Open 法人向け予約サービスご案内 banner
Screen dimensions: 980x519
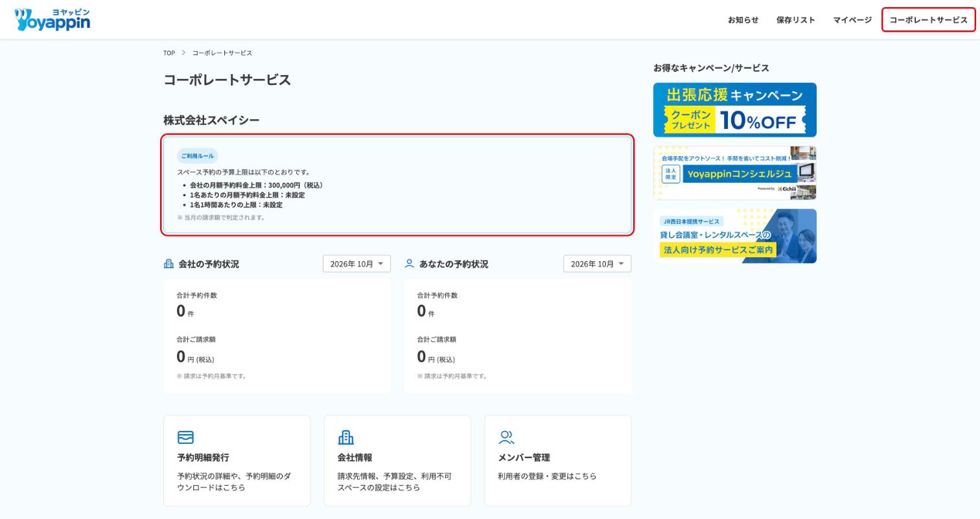(735, 236)
